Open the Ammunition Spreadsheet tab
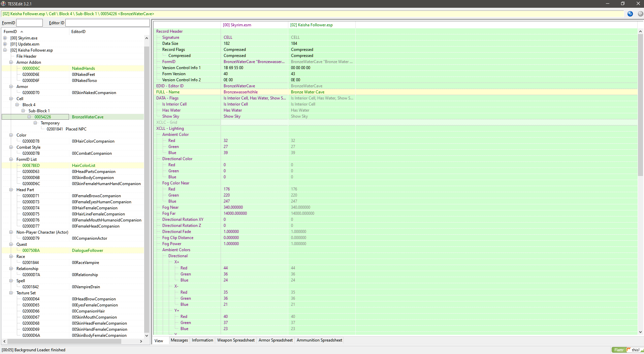The height and width of the screenshot is (354, 644). [319, 340]
